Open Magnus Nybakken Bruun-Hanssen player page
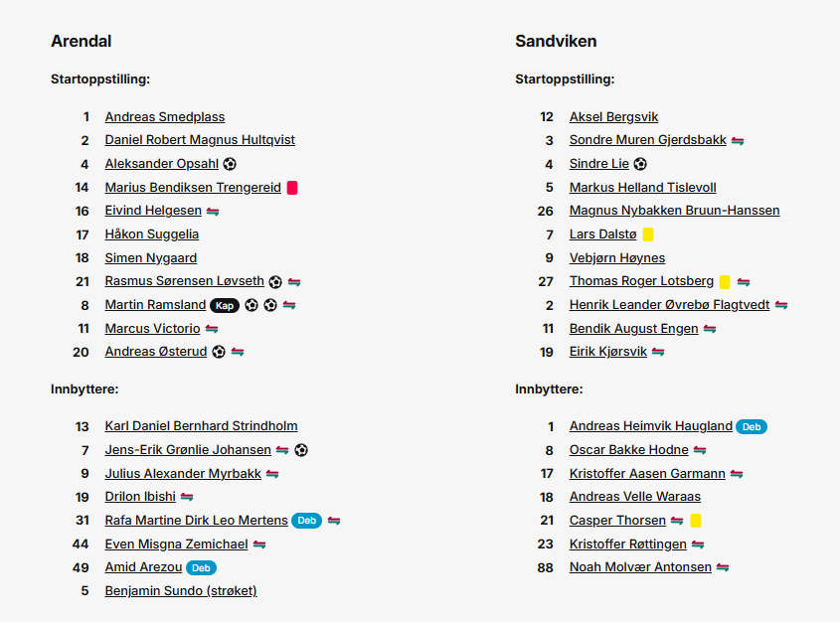 (x=674, y=211)
